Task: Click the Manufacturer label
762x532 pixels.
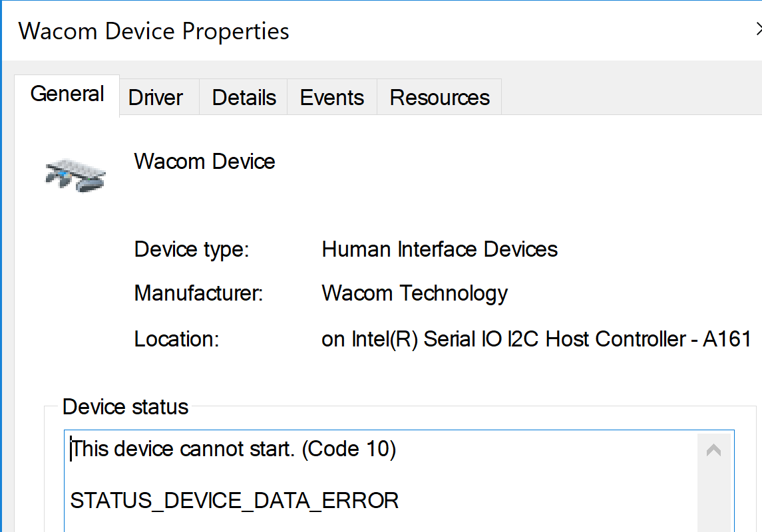Action: tap(198, 293)
